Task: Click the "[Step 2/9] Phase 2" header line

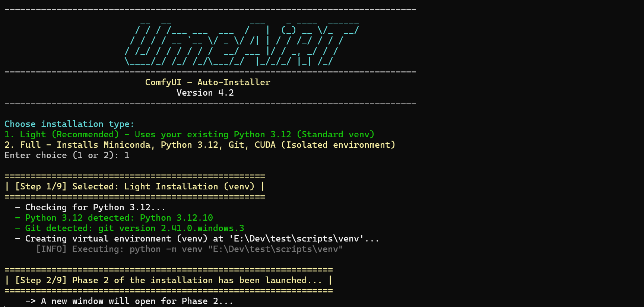Action: (x=169, y=280)
